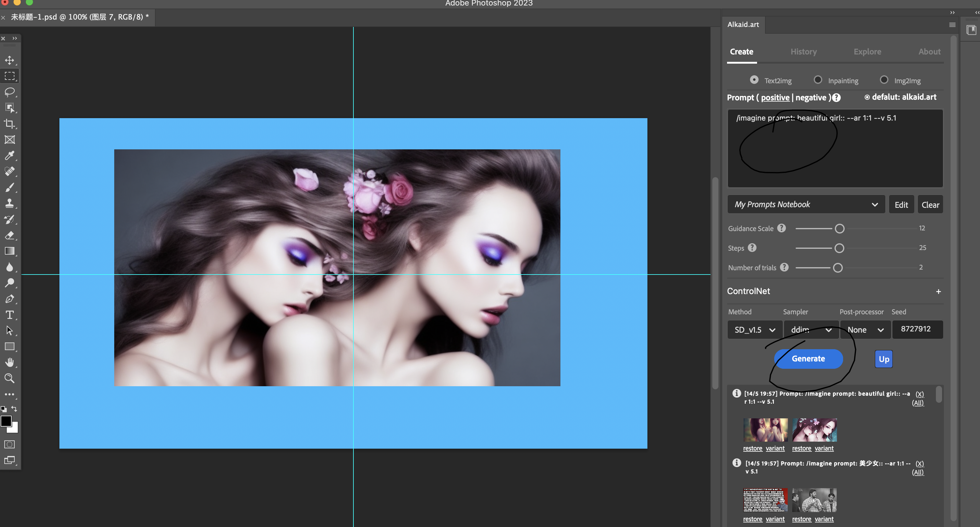Image resolution: width=980 pixels, height=527 pixels.
Task: Select the Crop tool
Action: click(x=9, y=124)
